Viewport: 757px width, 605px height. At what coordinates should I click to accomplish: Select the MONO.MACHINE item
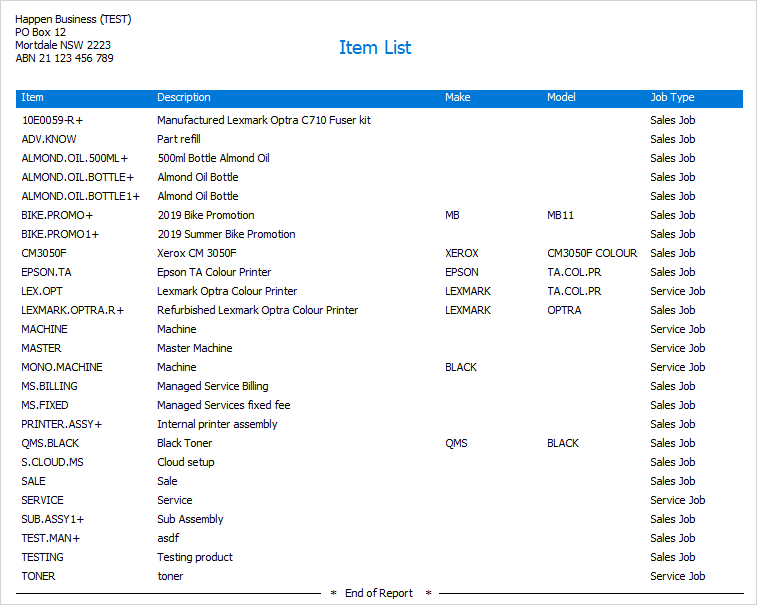pos(62,367)
